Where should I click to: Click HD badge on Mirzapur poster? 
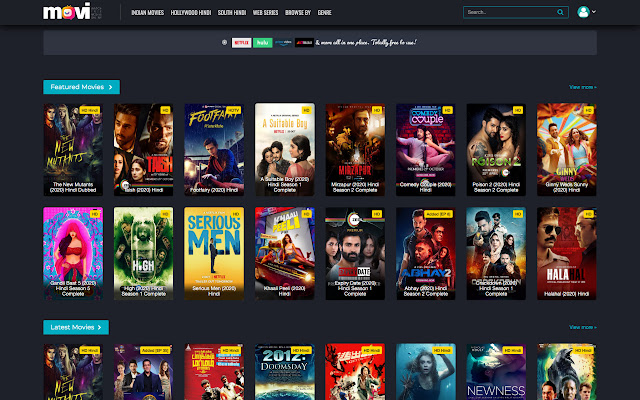377,110
